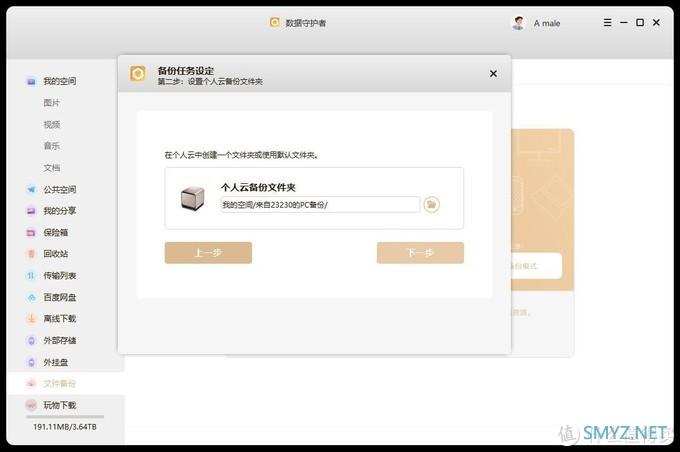Click the storage usage bar above 191.11MB/3.64TB
The image size is (680, 452).
pos(65,417)
